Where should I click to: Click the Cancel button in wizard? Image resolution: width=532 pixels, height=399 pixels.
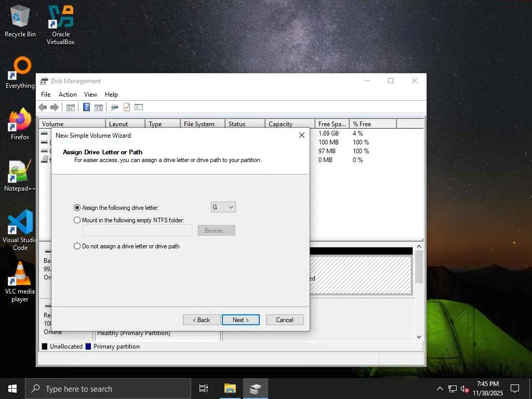coord(285,320)
